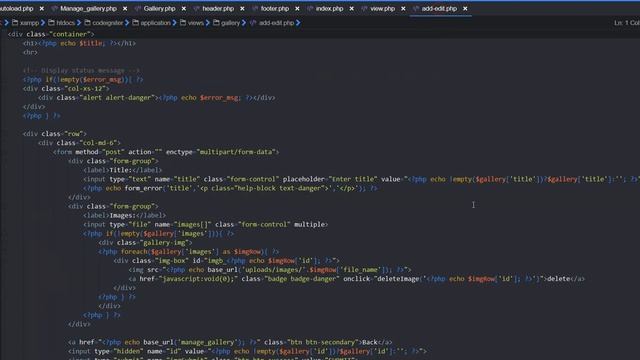Select the view.php tab
Viewport: 640px width, 360px height.
pos(382,9)
